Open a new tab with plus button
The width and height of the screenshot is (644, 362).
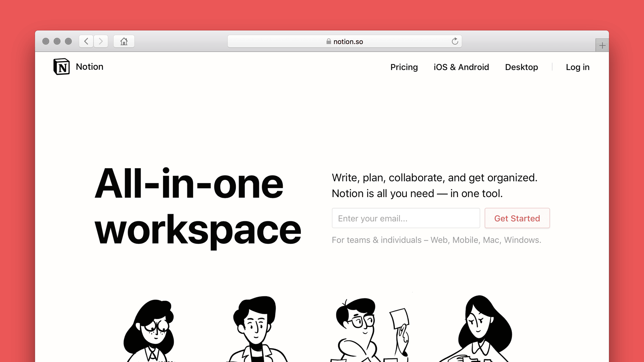[602, 45]
